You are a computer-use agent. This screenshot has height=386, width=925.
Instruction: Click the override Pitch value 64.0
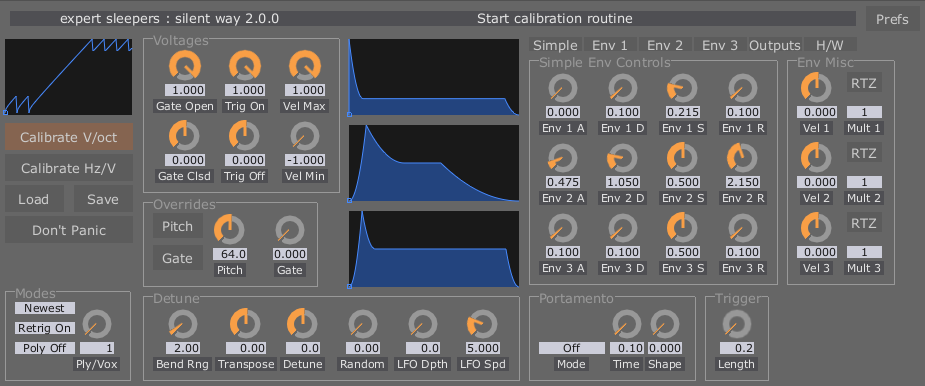pyautogui.click(x=229, y=254)
